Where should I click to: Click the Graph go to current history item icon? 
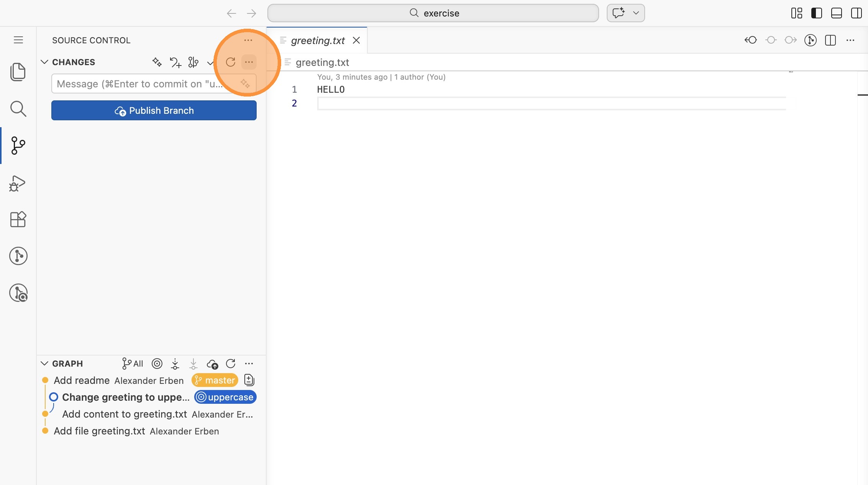click(157, 364)
